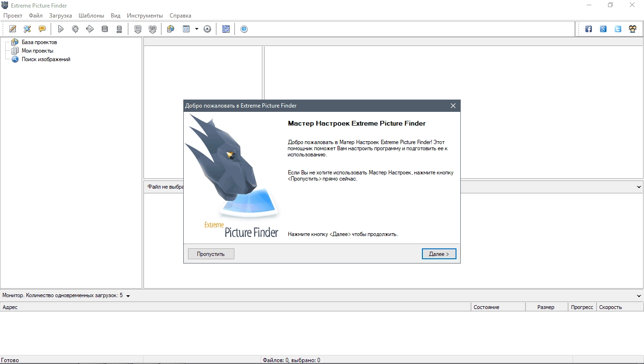Click the new project pencil-and-page icon
The image size is (644, 364).
pos(13,29)
